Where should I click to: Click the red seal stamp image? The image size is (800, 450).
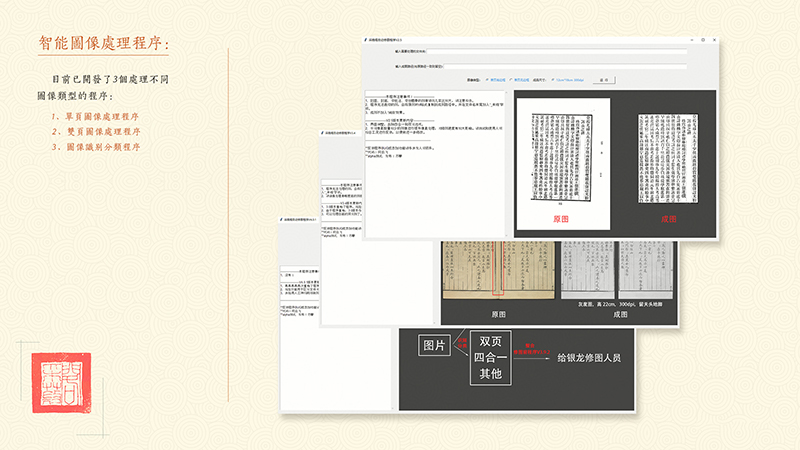(x=62, y=383)
